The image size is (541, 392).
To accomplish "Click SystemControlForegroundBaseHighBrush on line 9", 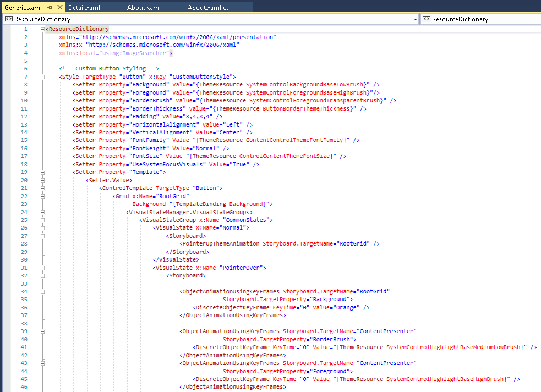I will point(306,93).
